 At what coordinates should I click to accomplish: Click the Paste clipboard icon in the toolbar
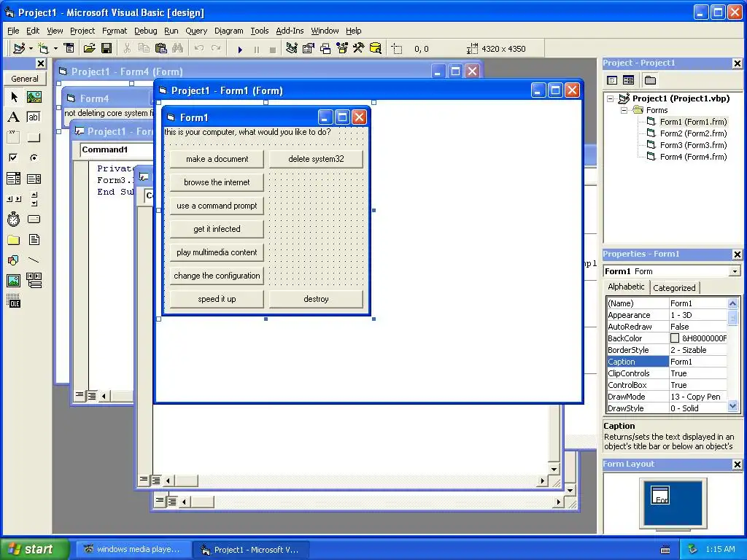tap(161, 49)
